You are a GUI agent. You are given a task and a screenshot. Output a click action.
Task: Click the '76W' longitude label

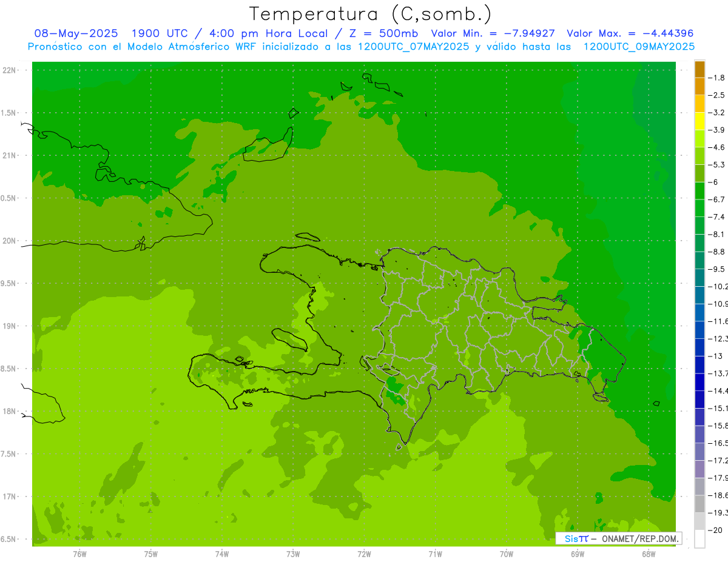(79, 554)
